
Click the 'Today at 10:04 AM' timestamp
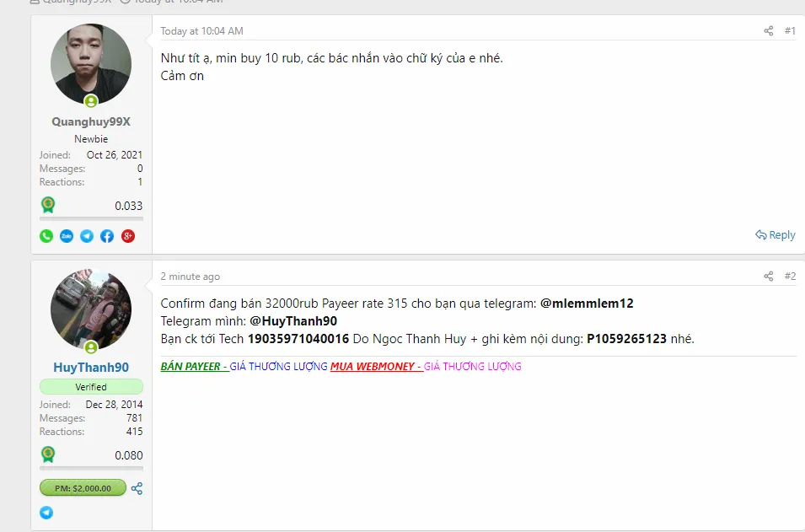point(201,31)
